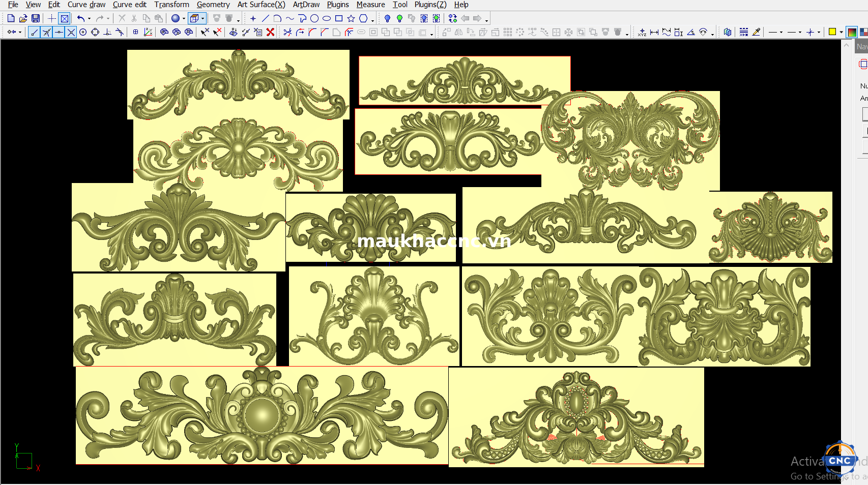This screenshot has height=485, width=868.
Task: Toggle endpoint snap
Action: (34, 32)
